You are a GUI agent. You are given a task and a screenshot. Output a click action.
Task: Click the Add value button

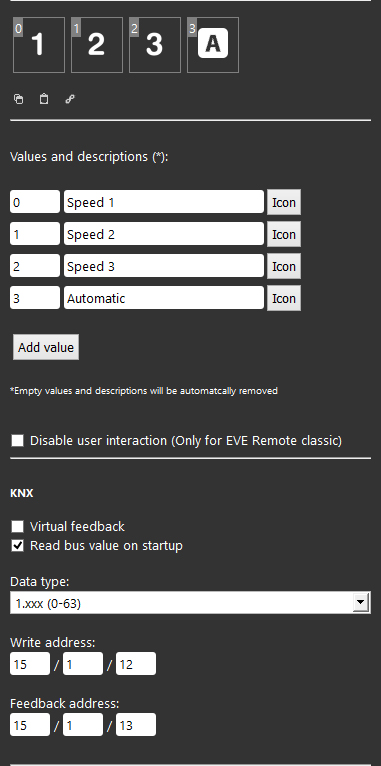46,347
